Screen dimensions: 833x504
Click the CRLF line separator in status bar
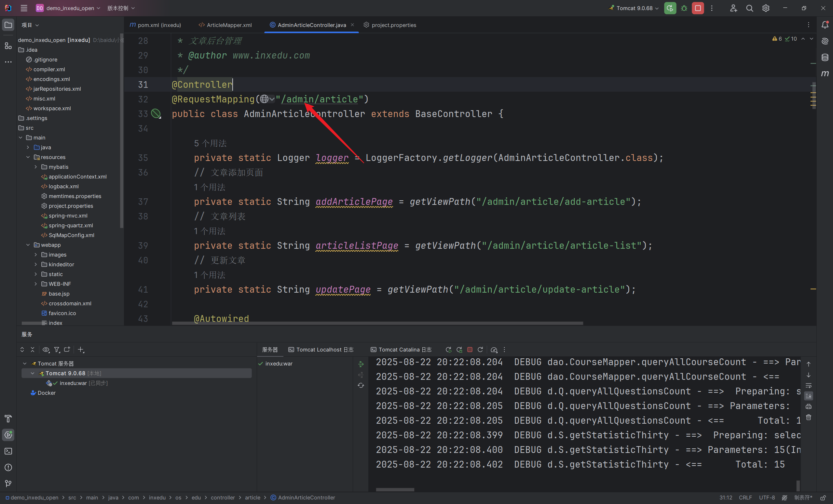[x=745, y=497]
